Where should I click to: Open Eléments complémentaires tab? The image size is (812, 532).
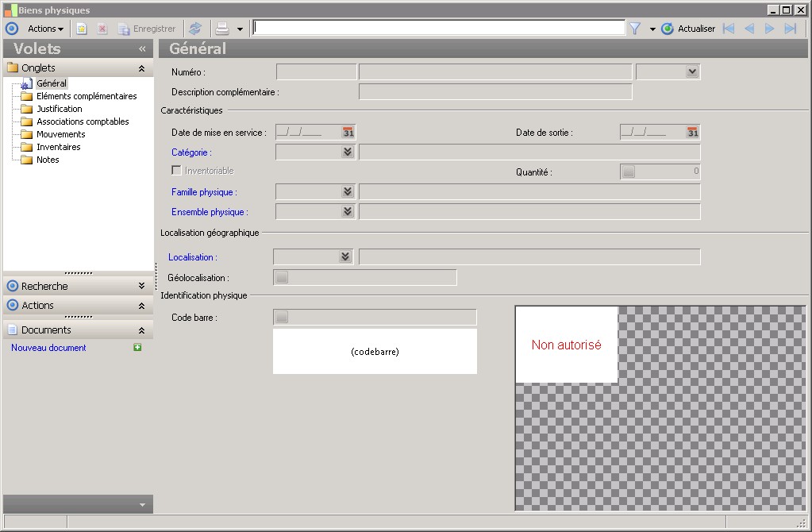click(87, 96)
